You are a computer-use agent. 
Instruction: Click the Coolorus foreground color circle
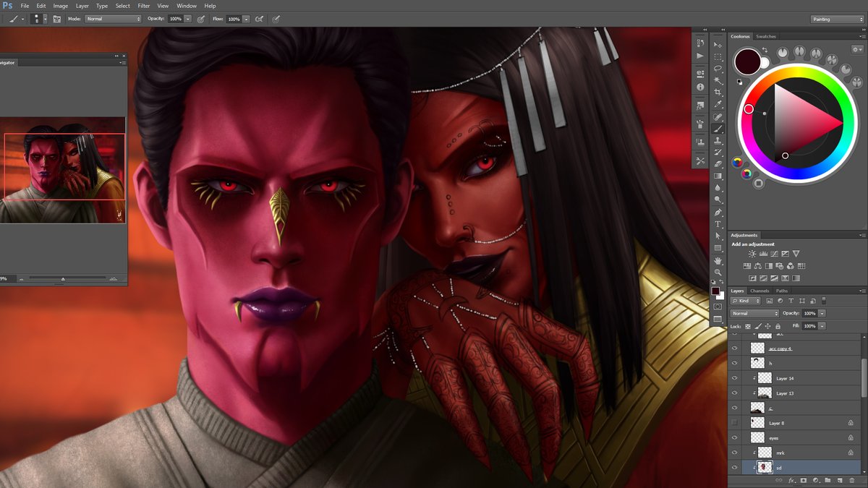point(747,61)
